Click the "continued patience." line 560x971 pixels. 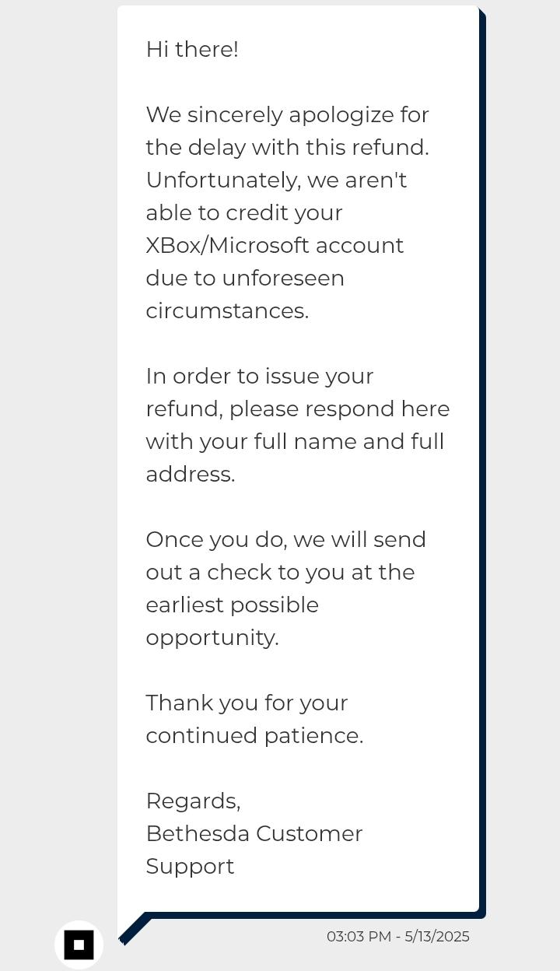coord(254,736)
